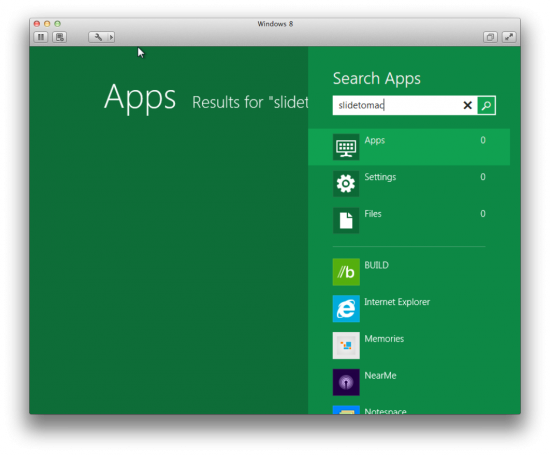Click the Settings label
The height and width of the screenshot is (455, 550).
click(x=380, y=177)
